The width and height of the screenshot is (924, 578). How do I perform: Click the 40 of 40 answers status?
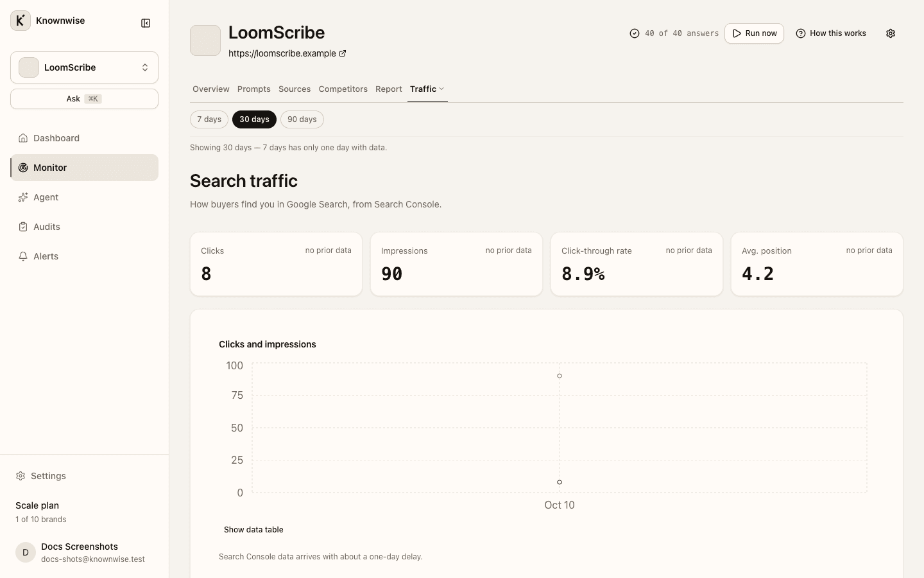pos(674,33)
